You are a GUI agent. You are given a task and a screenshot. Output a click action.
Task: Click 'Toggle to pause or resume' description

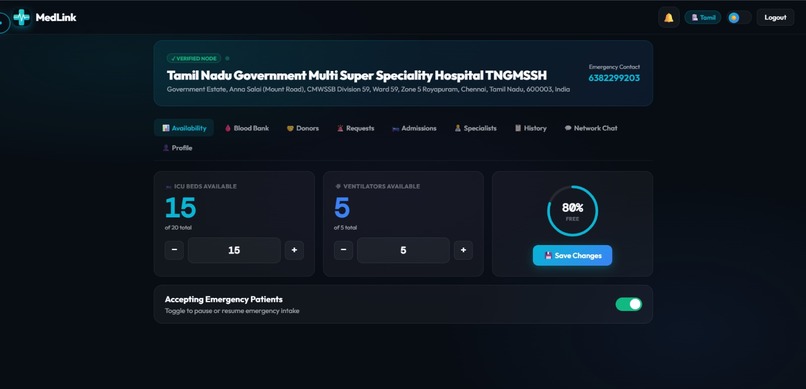click(232, 311)
